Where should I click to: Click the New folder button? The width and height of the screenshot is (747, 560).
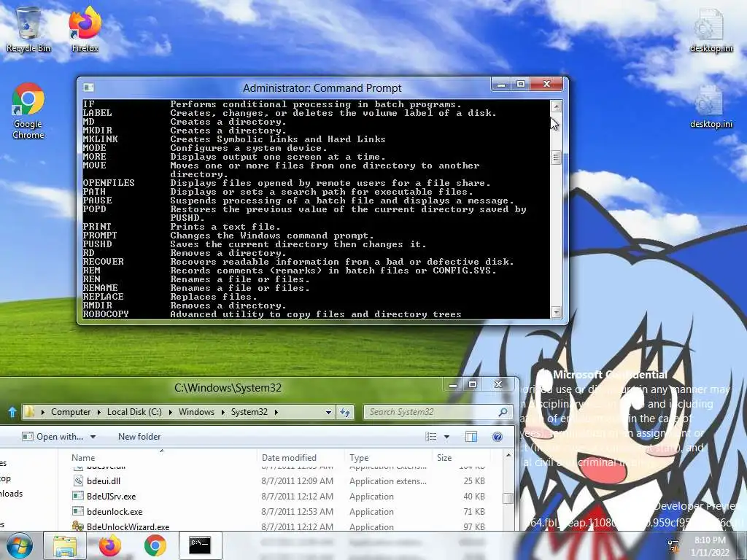139,437
